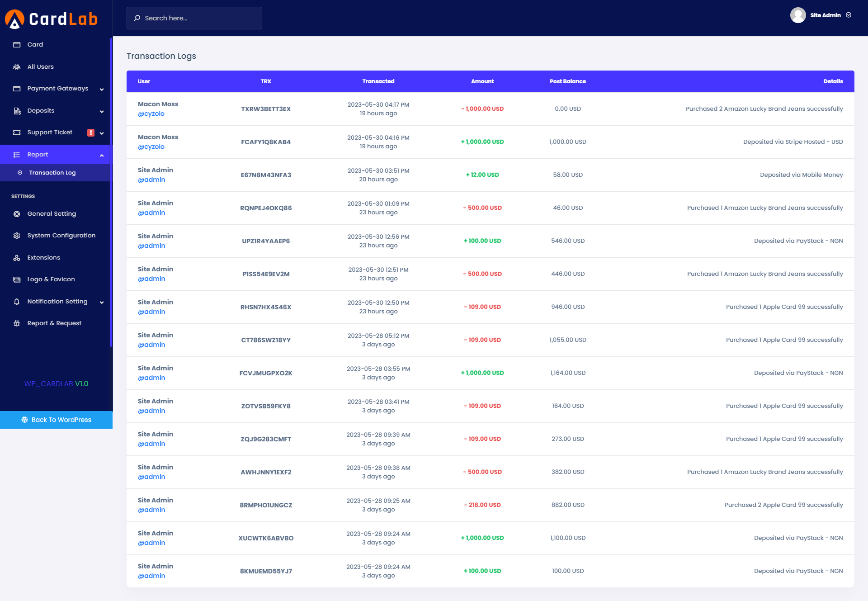This screenshot has height=601, width=868.
Task: Open @cyzolo user link in first row
Action: click(x=151, y=114)
